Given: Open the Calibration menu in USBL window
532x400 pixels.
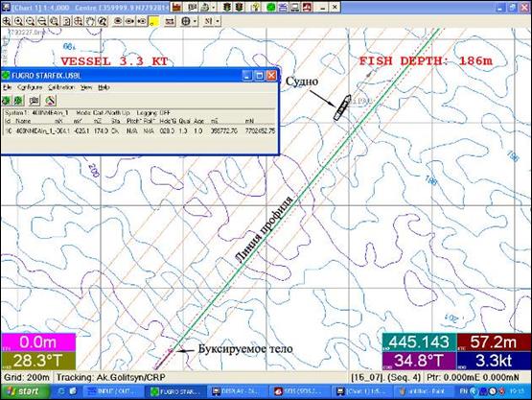Looking at the screenshot, I should click(x=60, y=87).
